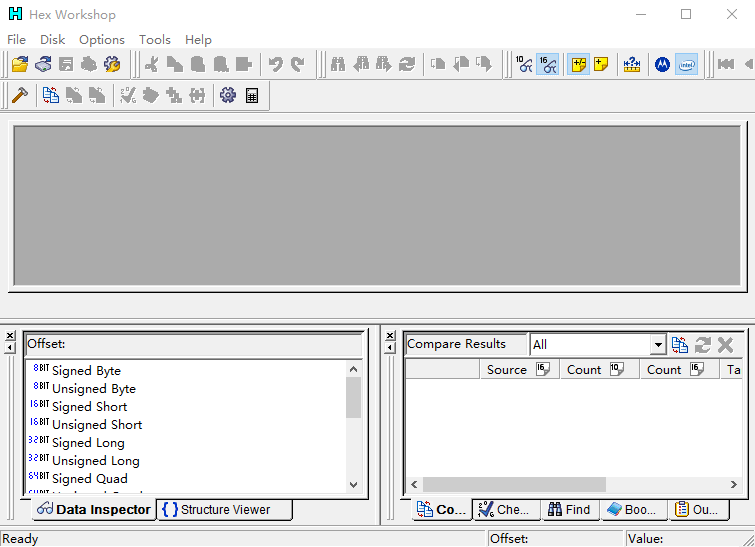The image size is (755, 547).
Task: Click Data Inspector scroll down arrow
Action: 353,484
